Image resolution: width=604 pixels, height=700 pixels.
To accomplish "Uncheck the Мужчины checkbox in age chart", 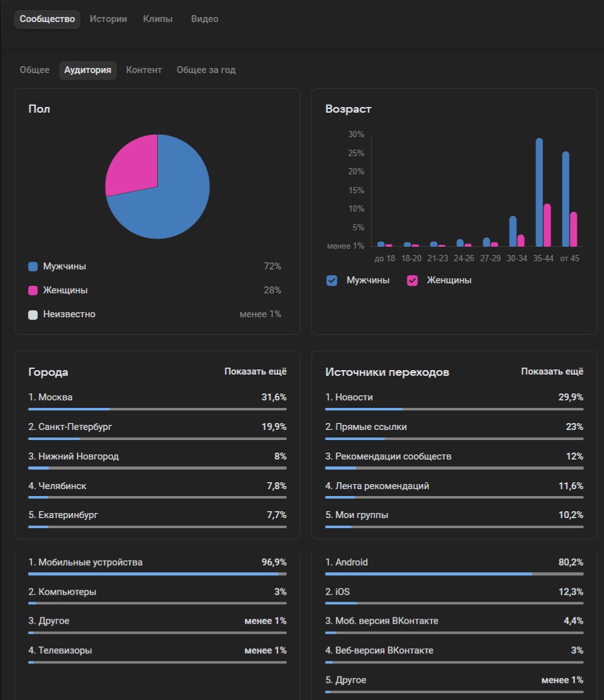I will pos(332,281).
